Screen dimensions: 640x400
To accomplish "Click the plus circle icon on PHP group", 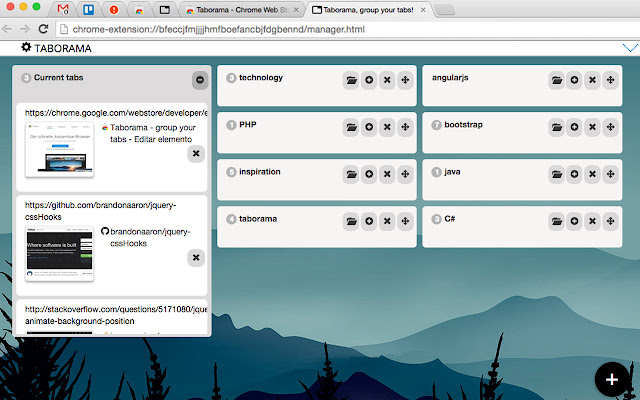I will point(369,127).
